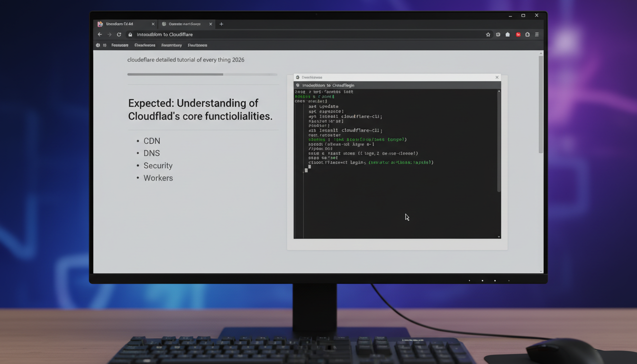The height and width of the screenshot is (364, 637).
Task: Select the Workers list item
Action: point(158,178)
